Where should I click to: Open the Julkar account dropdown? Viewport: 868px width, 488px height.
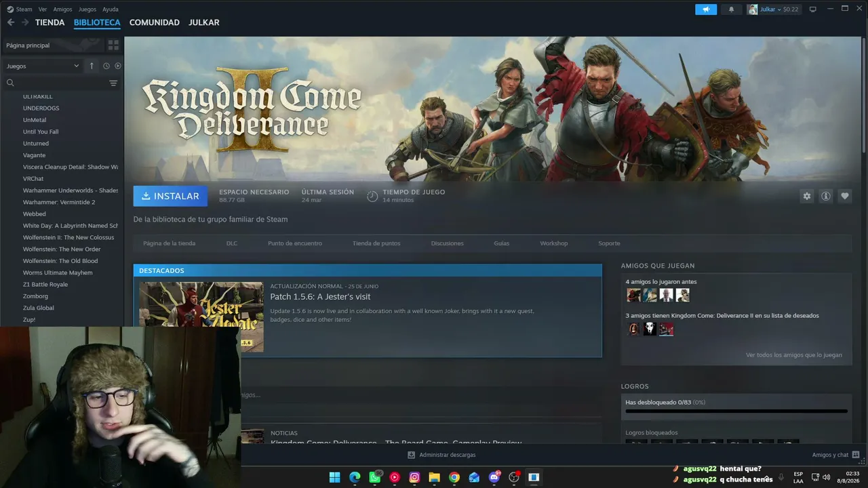(773, 9)
